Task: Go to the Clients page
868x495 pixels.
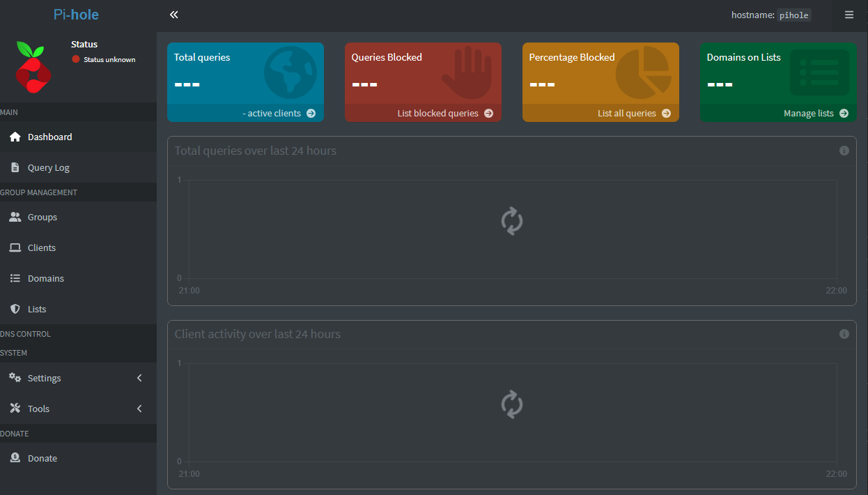Action: pyautogui.click(x=78, y=248)
